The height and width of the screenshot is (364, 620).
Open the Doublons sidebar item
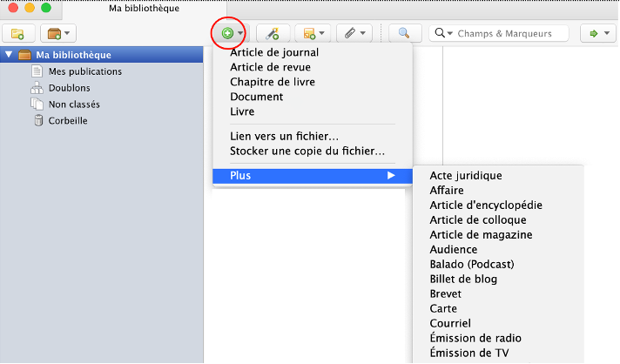tap(69, 88)
